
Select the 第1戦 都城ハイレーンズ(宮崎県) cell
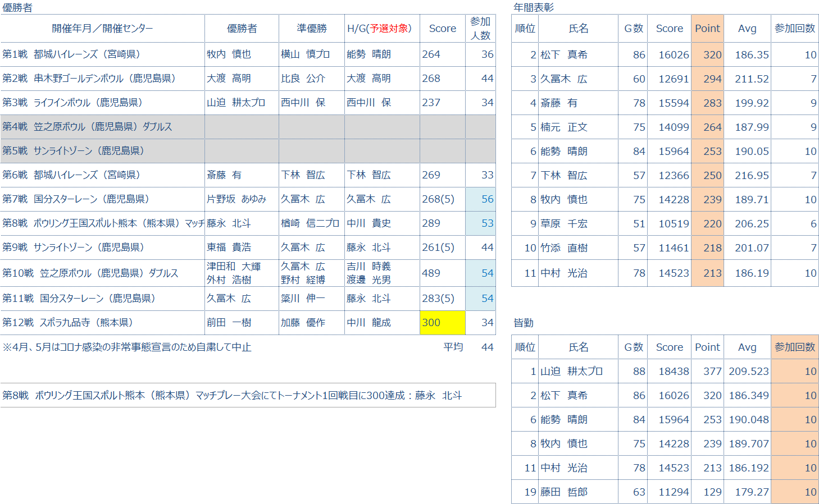[x=102, y=54]
